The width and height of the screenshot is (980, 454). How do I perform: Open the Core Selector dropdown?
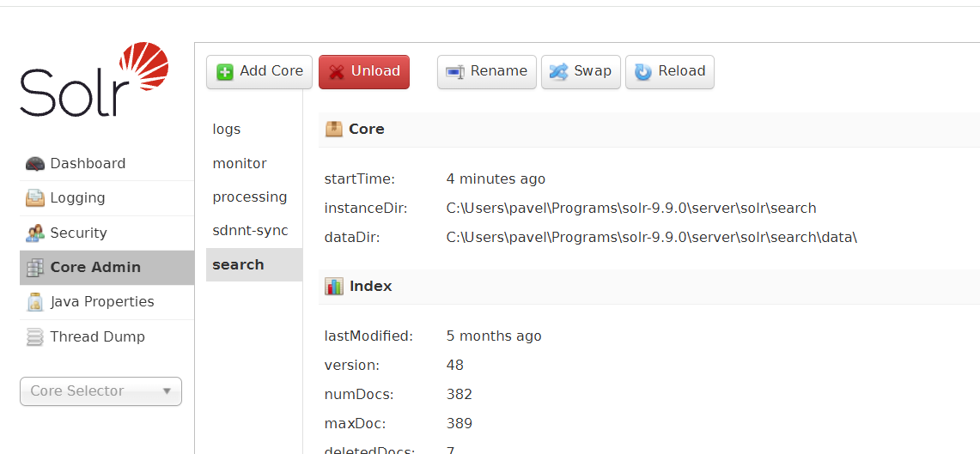(100, 391)
